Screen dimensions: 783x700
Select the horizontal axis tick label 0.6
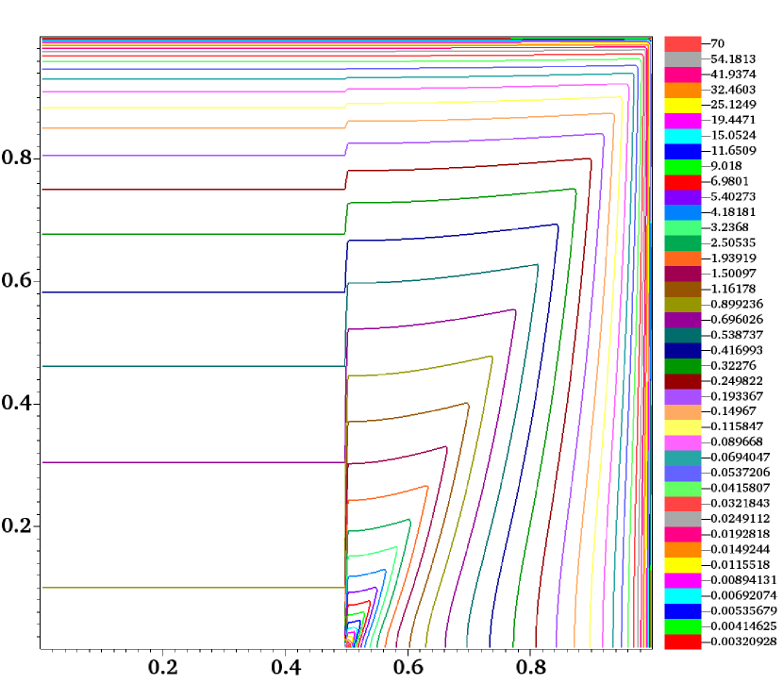tap(408, 668)
